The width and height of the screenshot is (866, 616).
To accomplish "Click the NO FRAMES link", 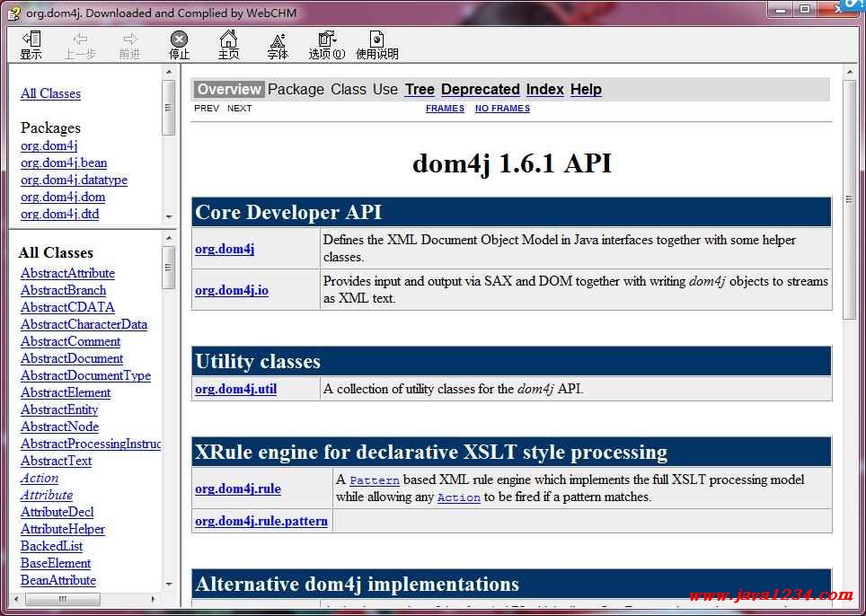I will [x=502, y=109].
